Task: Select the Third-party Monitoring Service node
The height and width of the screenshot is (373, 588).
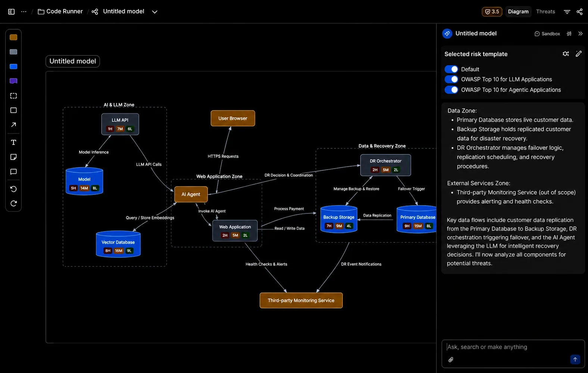Action: click(301, 300)
